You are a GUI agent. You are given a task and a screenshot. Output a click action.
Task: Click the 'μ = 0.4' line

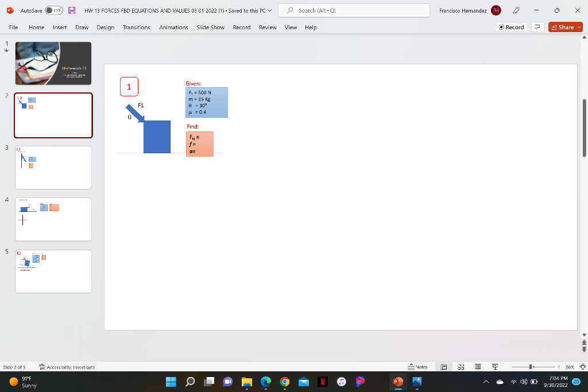coord(198,112)
